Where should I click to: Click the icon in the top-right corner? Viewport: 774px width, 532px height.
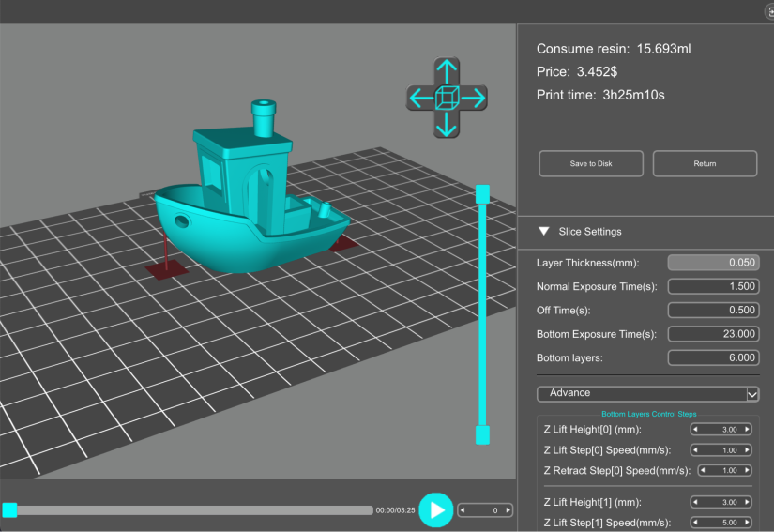point(768,11)
